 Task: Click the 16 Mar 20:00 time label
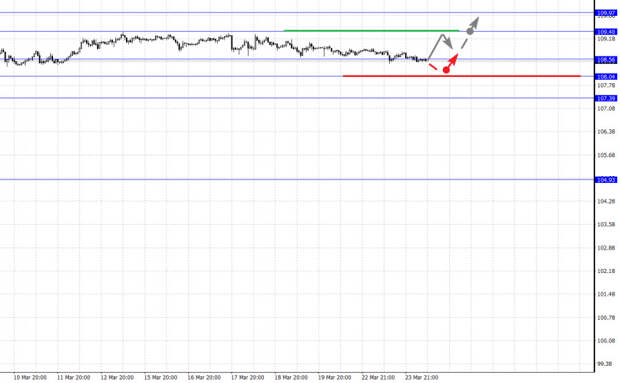204,377
